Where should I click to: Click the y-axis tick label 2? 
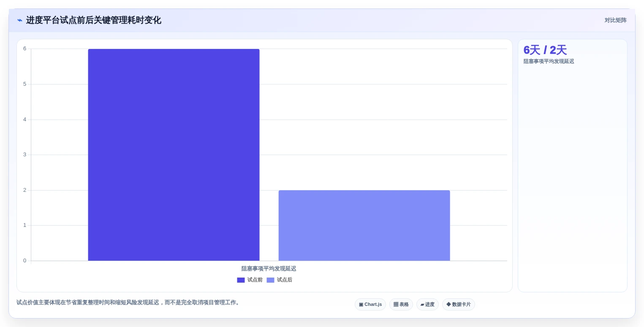24,190
